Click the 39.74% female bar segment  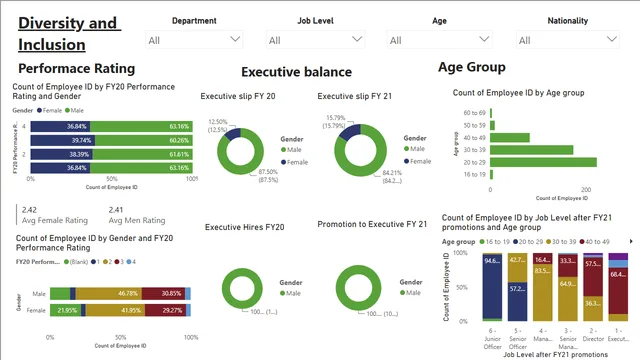(63, 140)
